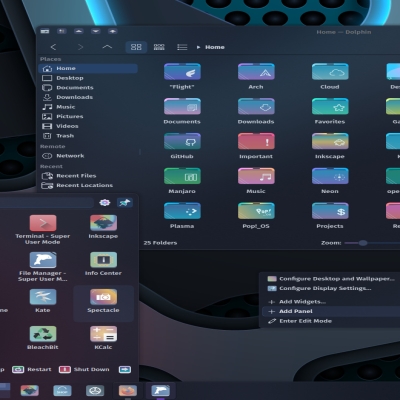Click the 25 Folders status text
The image size is (400, 400).
[160, 243]
